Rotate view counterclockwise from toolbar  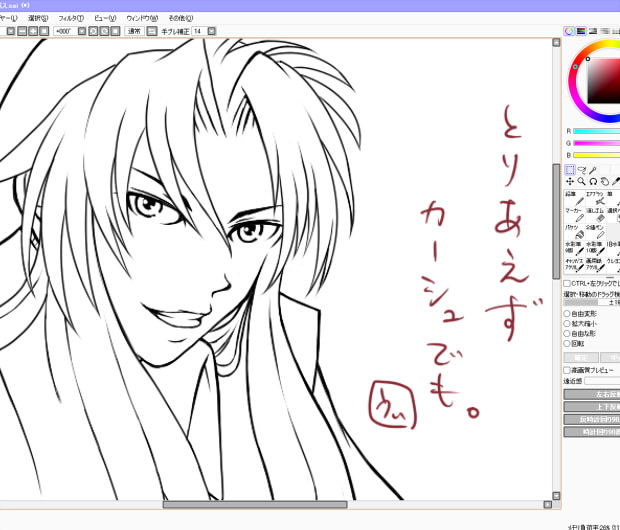coord(93,31)
